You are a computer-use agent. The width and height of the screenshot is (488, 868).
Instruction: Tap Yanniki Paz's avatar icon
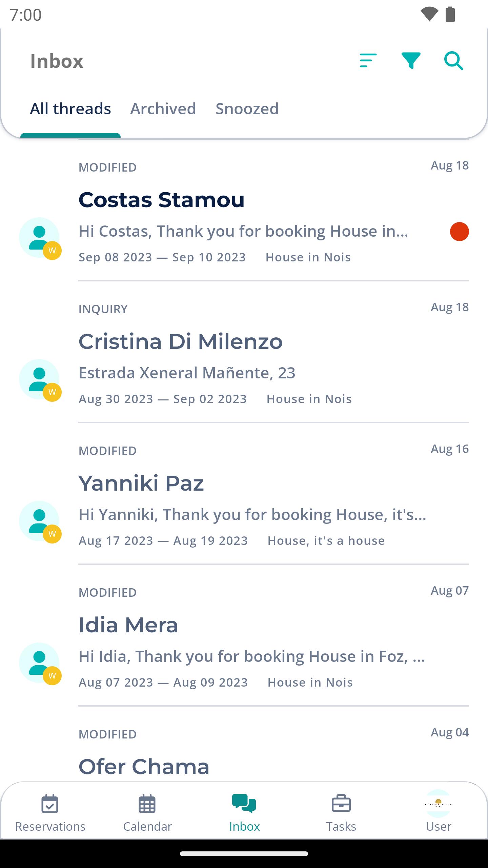[40, 521]
